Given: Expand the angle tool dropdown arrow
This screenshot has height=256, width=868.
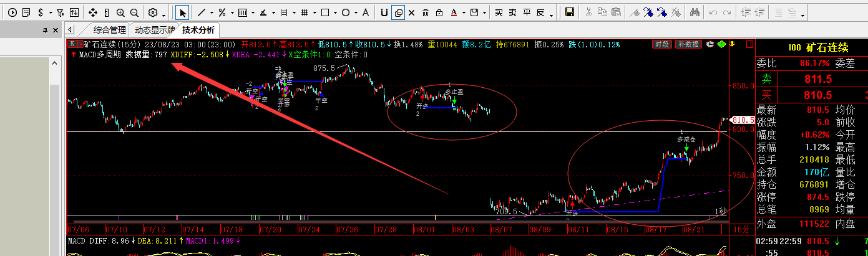Looking at the screenshot, I should click(x=273, y=13).
